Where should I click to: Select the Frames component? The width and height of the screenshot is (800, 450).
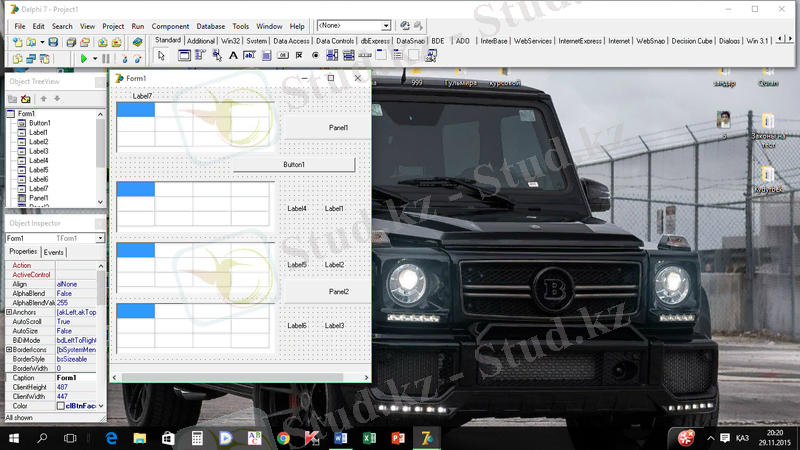pos(184,56)
